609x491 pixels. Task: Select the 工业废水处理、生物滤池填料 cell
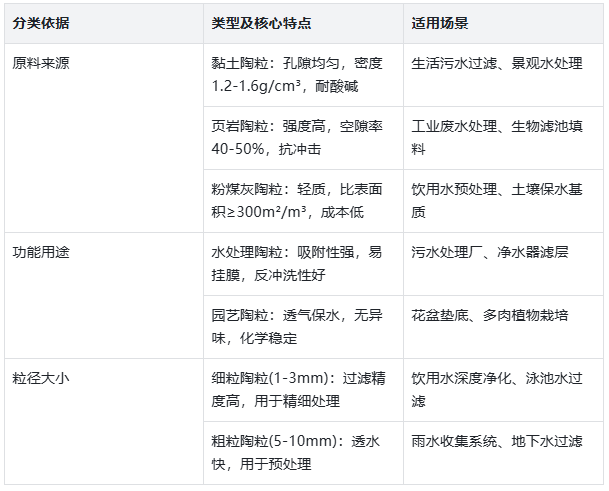point(497,138)
